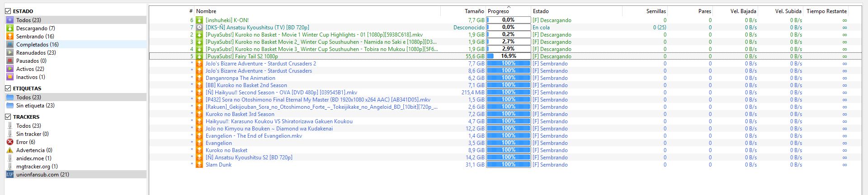Click Kuroko no Basket 3rd Season seeding icon
This screenshot has height=195, width=868.
(x=199, y=114)
